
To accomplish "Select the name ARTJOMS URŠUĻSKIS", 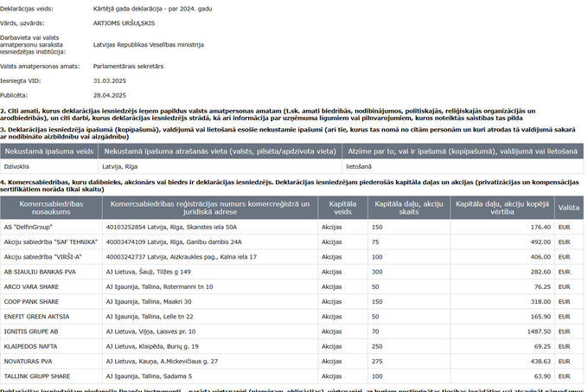I will click(x=124, y=22).
